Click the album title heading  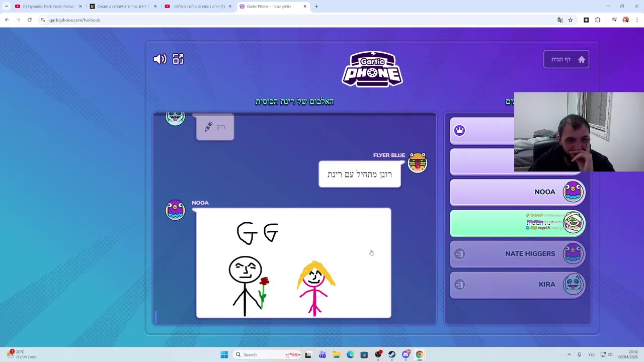(294, 102)
